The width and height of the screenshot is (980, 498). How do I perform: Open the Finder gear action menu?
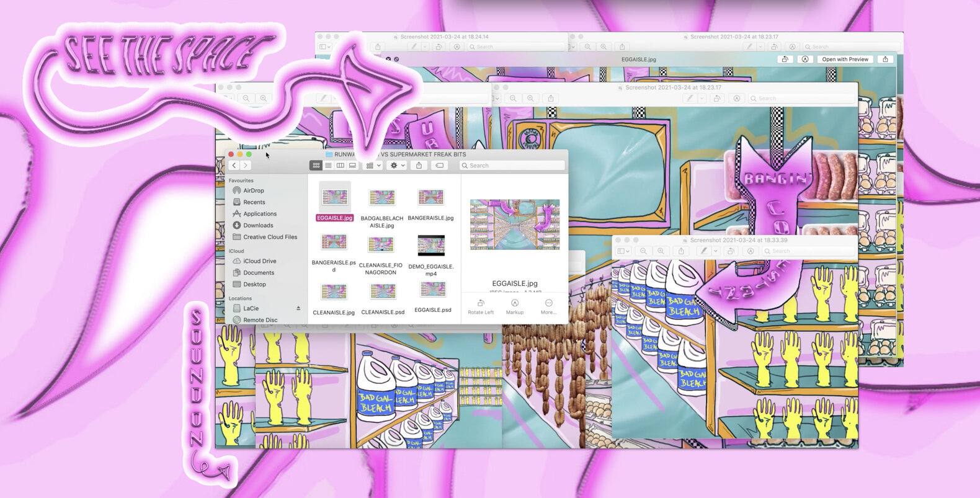[x=397, y=166]
